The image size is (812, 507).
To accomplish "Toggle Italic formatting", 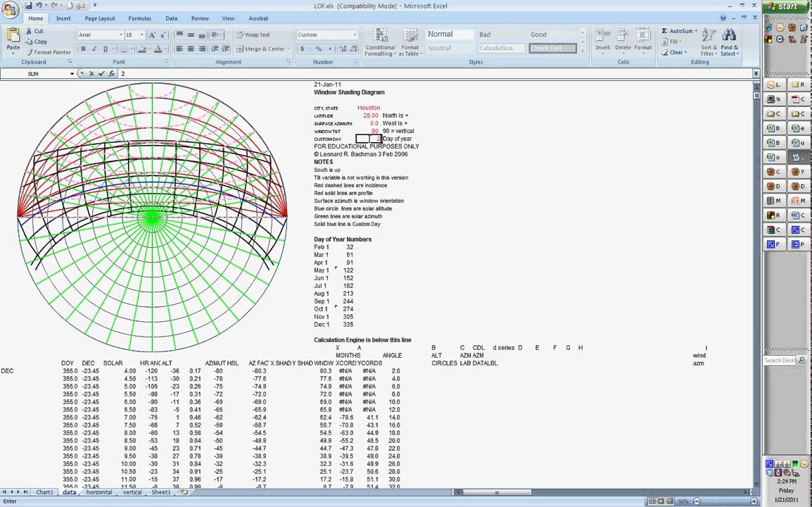I will point(94,49).
